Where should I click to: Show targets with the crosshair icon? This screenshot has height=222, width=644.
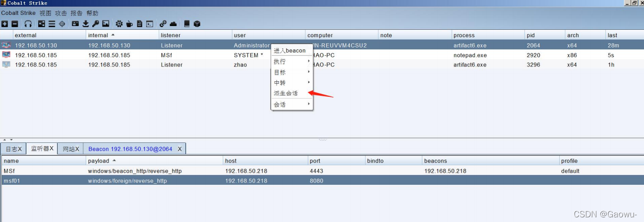[62, 24]
